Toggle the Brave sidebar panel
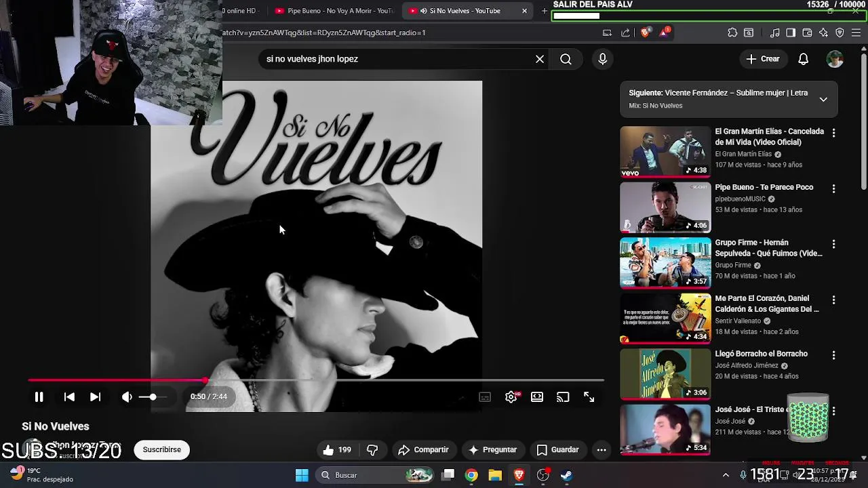 tap(791, 33)
